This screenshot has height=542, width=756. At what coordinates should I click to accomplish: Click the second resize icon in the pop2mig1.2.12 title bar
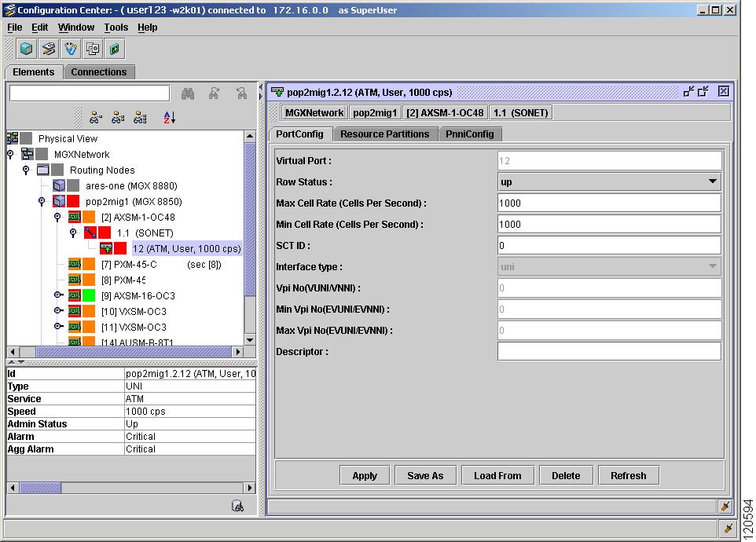point(703,92)
